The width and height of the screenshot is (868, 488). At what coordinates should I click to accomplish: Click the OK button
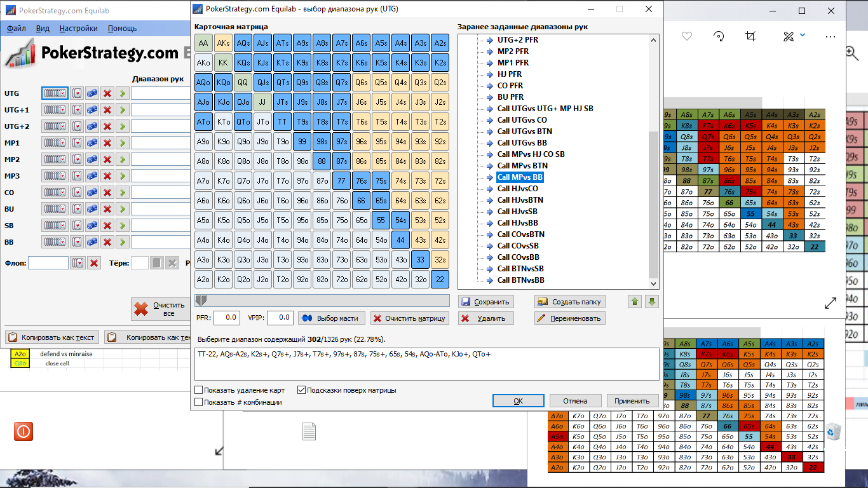pos(519,401)
